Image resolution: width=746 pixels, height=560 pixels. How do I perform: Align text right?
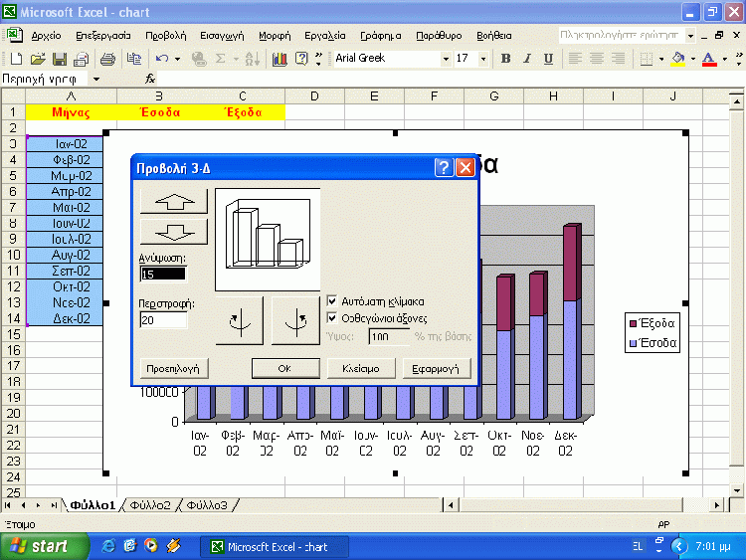(x=618, y=59)
